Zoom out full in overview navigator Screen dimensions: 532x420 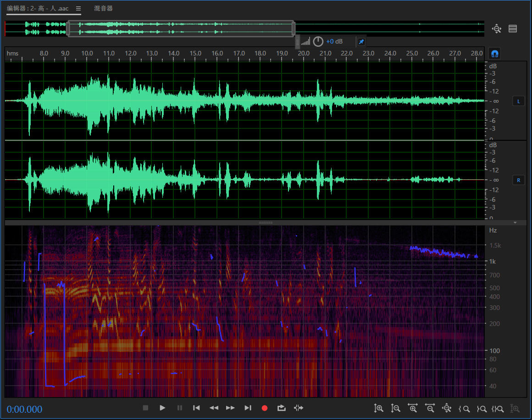[497, 29]
